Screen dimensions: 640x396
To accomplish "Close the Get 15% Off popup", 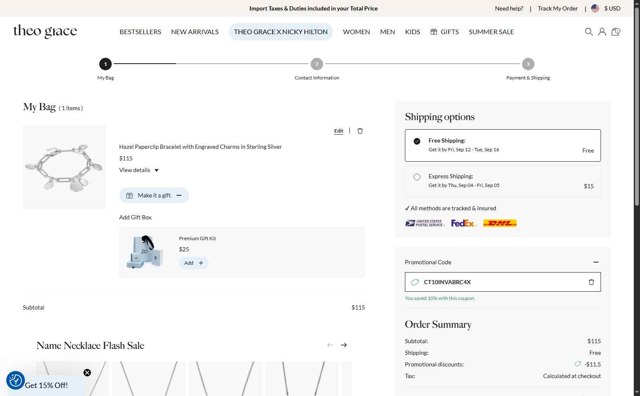I will (x=87, y=372).
